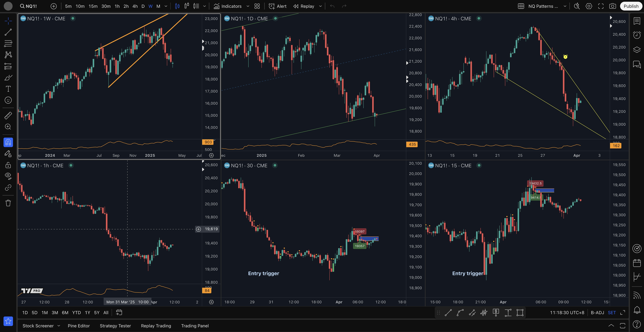The image size is (644, 332).
Task: Select the ruler measure tool
Action: coord(8,115)
